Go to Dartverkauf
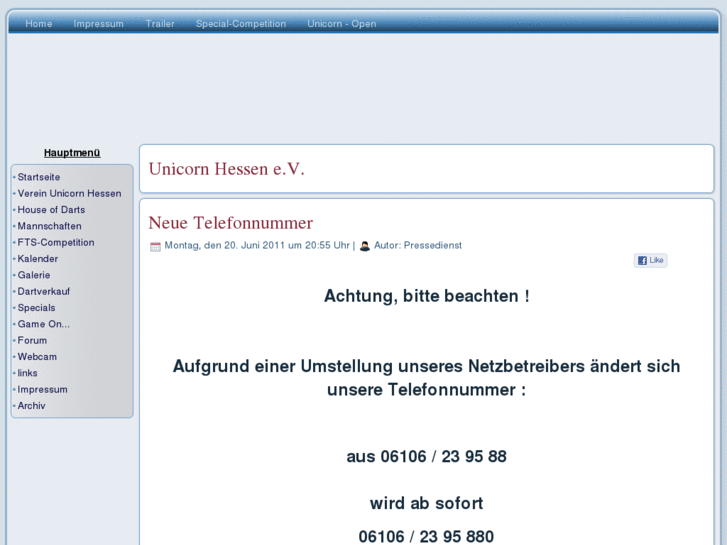 (44, 291)
